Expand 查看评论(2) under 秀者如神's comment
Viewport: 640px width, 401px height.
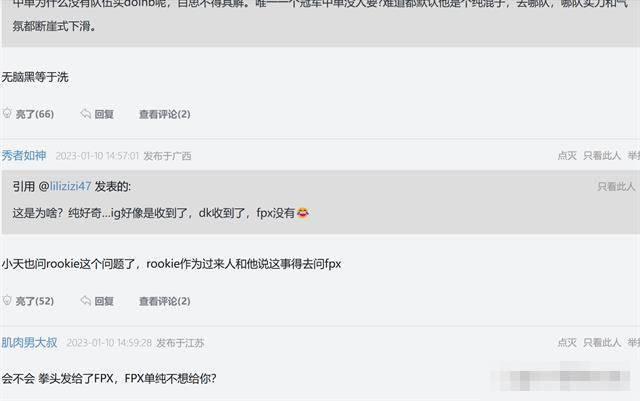164,301
